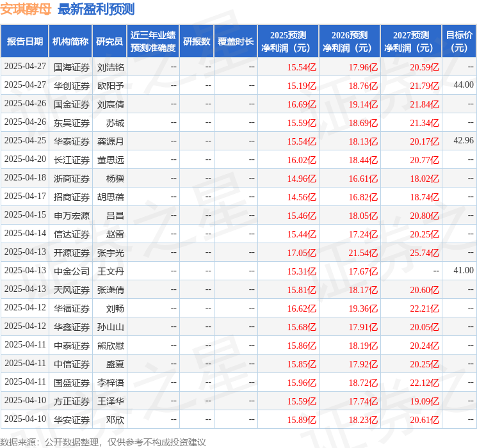Select the 方正证券 institution cell
The height and width of the screenshot is (448, 477).
point(72,401)
